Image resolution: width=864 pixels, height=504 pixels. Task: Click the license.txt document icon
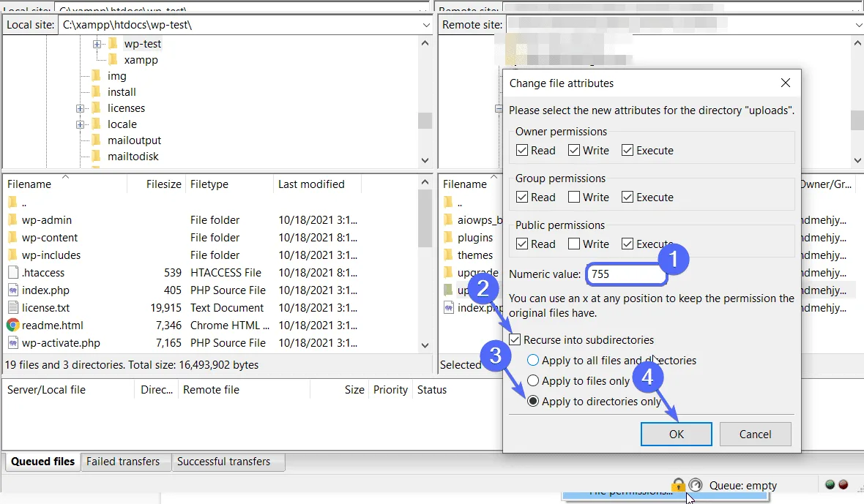(x=13, y=307)
